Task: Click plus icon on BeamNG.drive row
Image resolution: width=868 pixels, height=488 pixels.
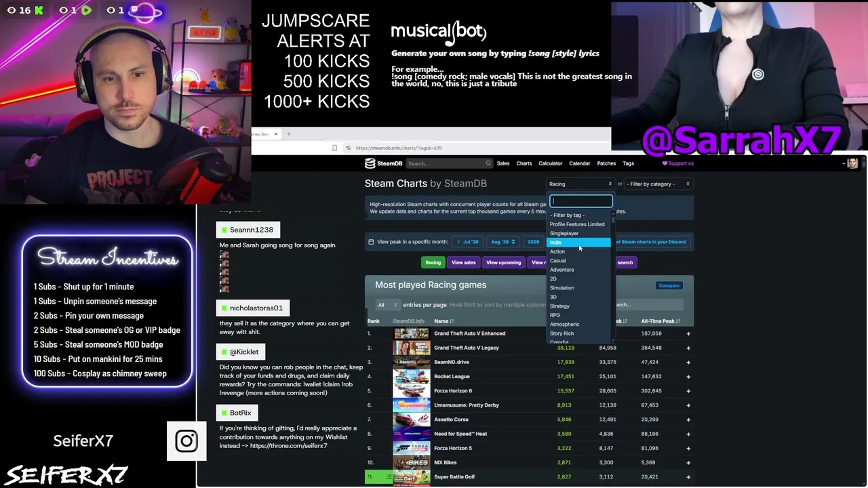Action: [x=688, y=362]
